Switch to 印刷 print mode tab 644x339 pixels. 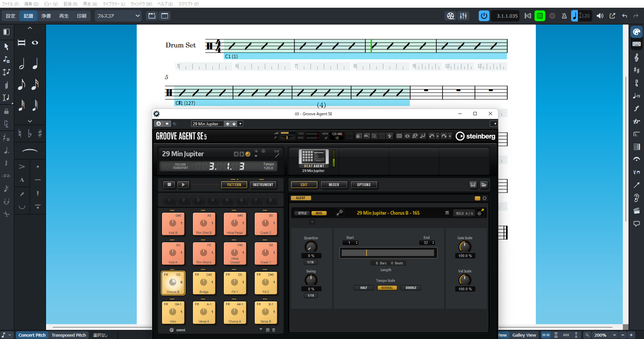(82, 16)
